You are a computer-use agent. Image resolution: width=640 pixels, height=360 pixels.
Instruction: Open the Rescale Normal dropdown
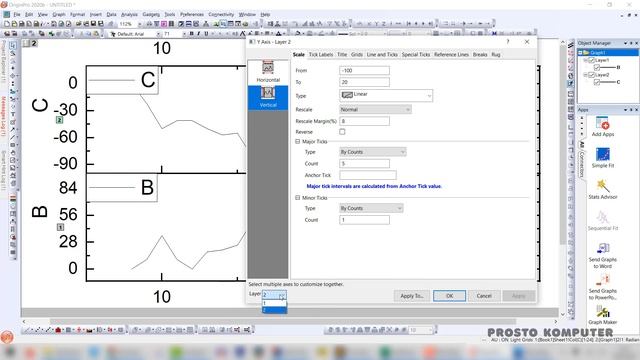(375, 109)
